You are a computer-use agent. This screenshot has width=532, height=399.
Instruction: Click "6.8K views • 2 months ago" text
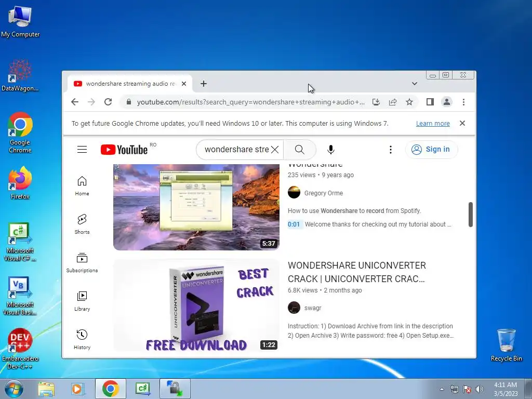[x=325, y=290]
